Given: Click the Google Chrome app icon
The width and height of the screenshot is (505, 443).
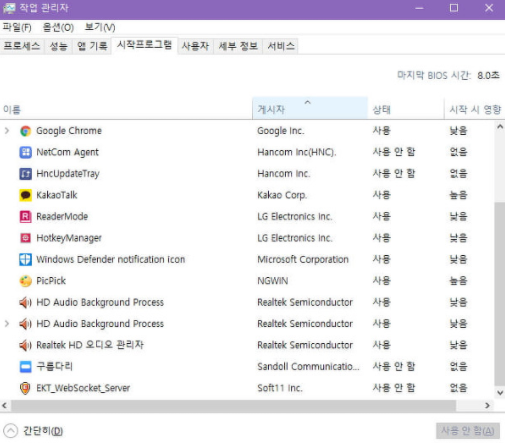Looking at the screenshot, I should [26, 131].
